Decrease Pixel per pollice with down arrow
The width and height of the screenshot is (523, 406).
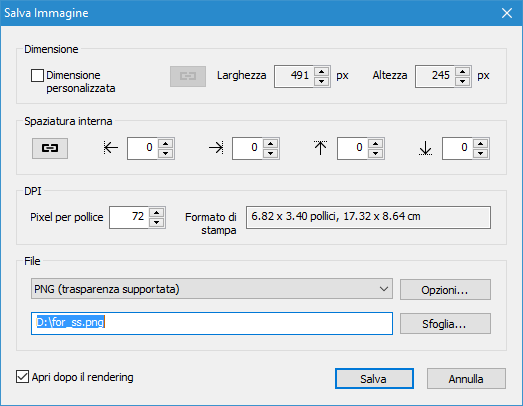tap(157, 222)
